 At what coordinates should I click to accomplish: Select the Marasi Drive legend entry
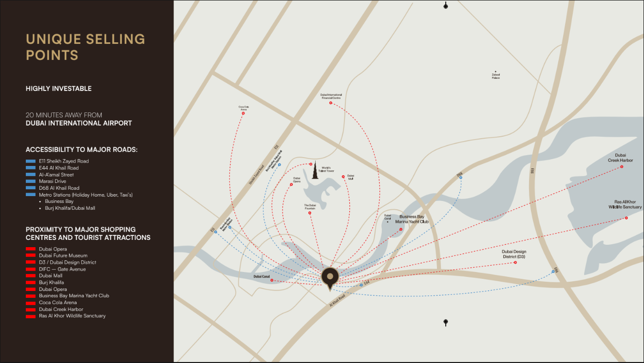point(53,181)
